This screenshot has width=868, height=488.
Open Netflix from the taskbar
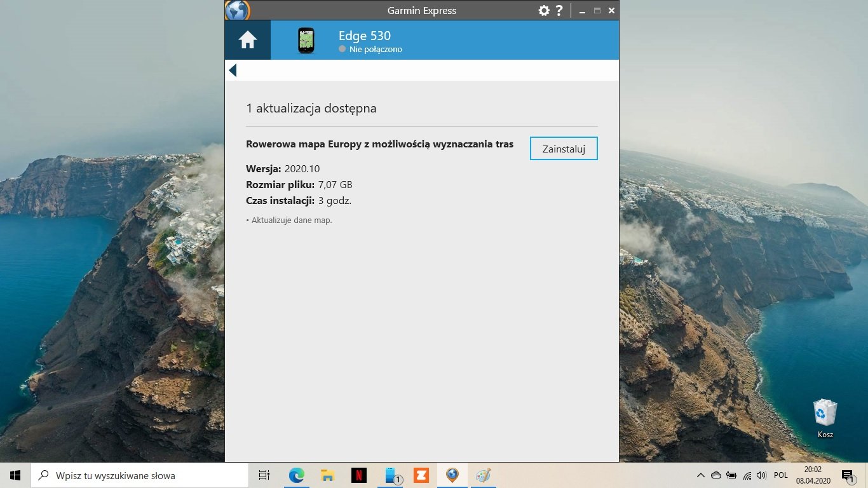(359, 475)
